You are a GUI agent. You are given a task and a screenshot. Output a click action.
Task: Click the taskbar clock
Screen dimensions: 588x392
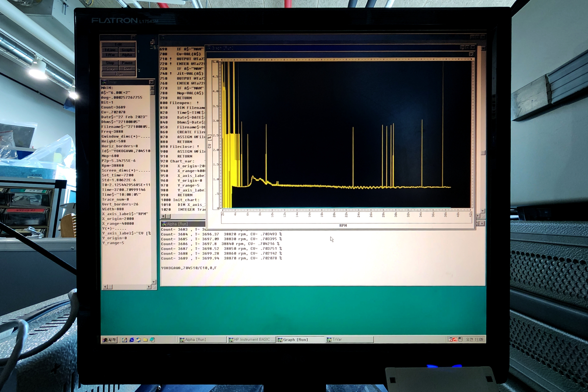click(475, 339)
